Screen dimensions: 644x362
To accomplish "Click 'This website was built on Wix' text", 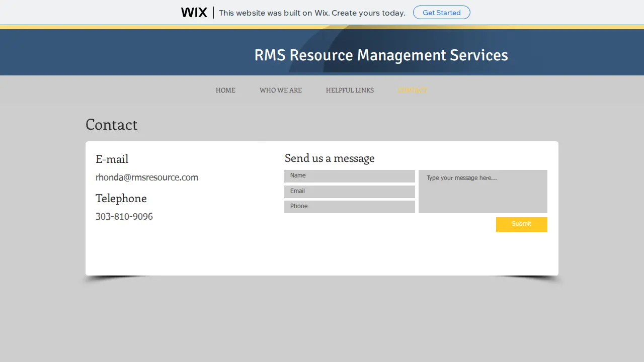I will (312, 13).
